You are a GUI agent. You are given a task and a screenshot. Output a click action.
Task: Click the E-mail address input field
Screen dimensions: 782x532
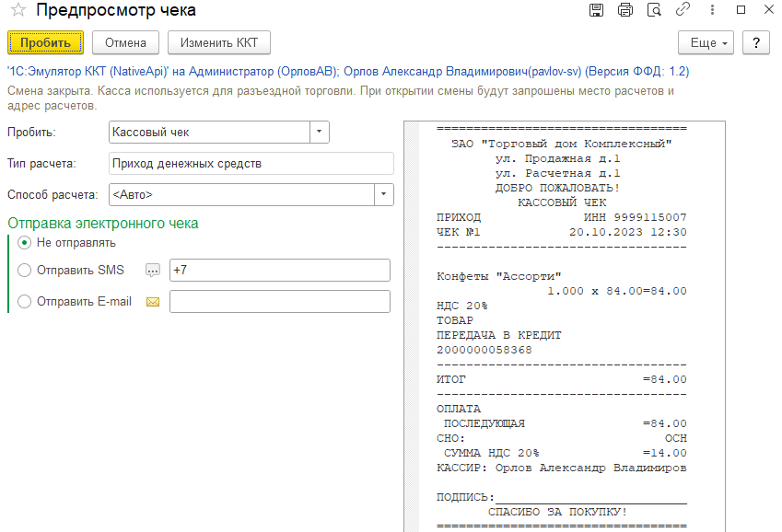[280, 302]
